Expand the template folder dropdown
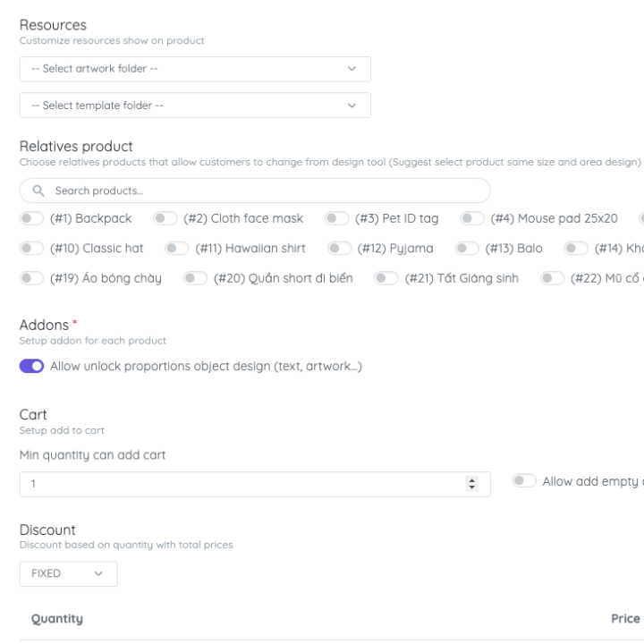This screenshot has width=644, height=644. (x=195, y=106)
